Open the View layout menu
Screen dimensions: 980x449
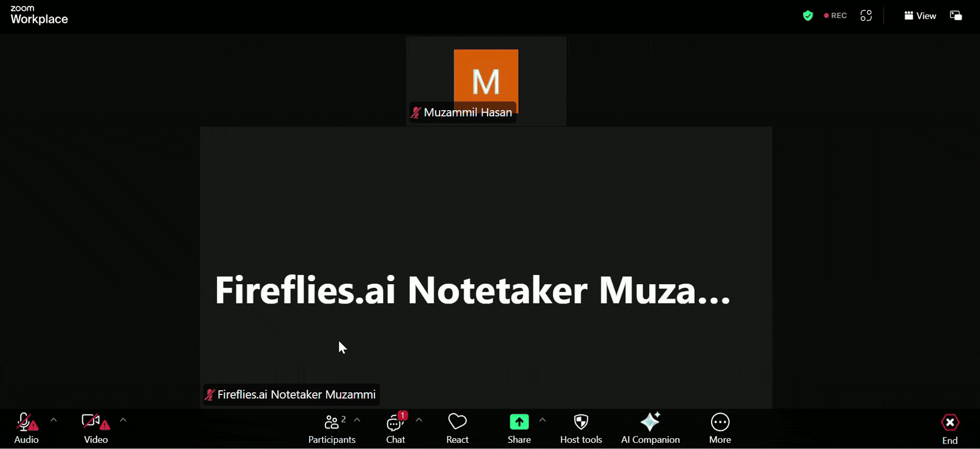[920, 16]
